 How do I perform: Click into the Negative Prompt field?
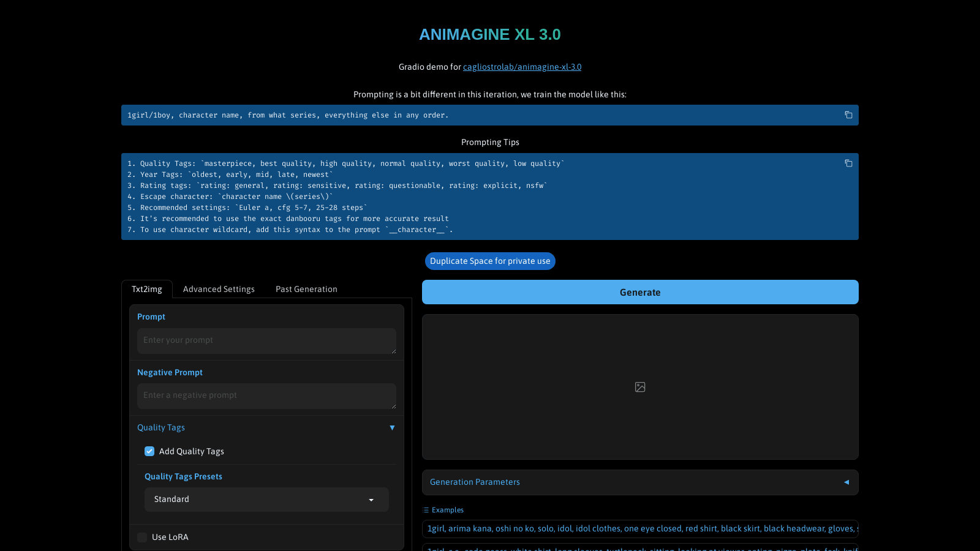coord(266,395)
